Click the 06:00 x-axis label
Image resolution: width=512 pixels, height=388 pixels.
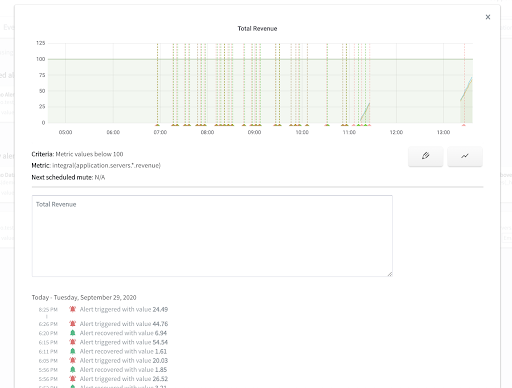point(113,132)
